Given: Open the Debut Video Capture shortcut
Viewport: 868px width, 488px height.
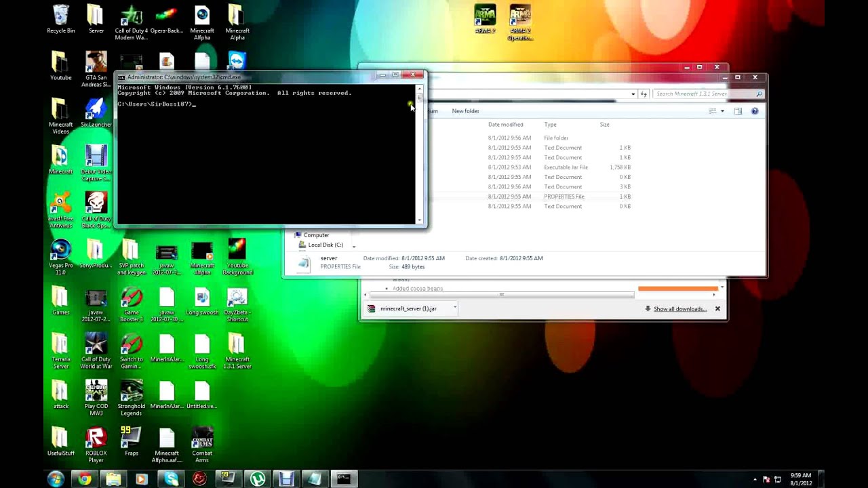Looking at the screenshot, I should pyautogui.click(x=96, y=163).
